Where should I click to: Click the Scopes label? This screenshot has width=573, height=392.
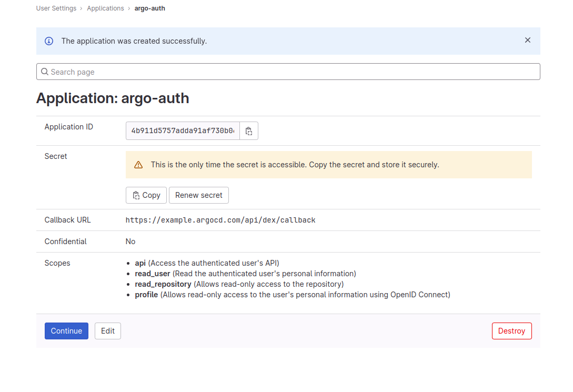(x=57, y=263)
